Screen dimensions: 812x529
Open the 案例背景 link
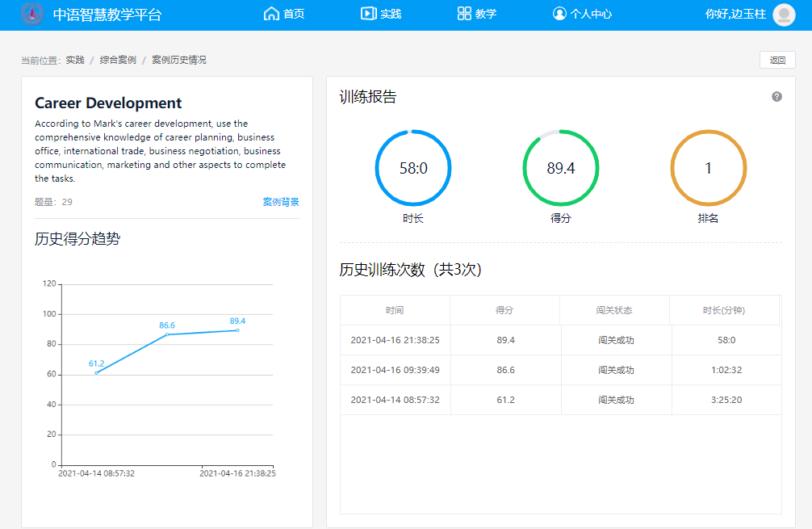(x=281, y=202)
